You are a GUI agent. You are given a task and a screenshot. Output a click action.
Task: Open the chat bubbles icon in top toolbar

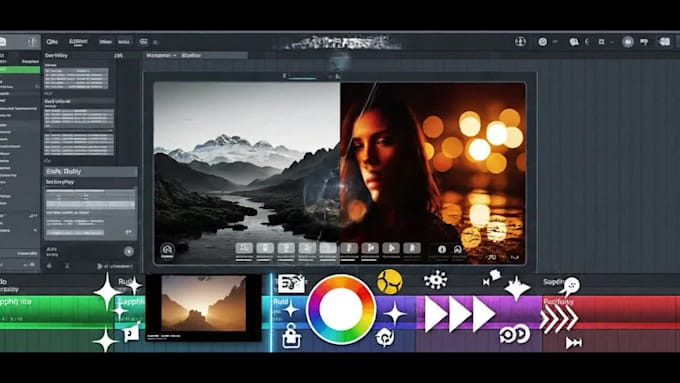coord(574,42)
